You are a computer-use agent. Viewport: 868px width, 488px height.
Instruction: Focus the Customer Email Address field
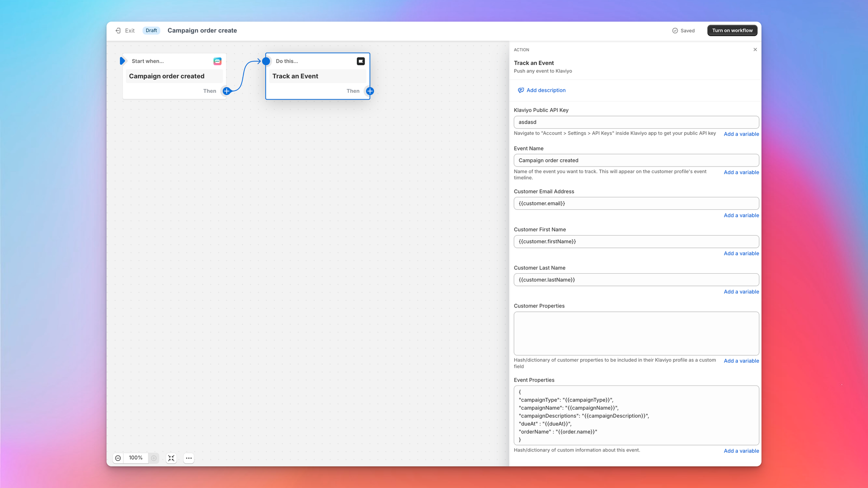tap(636, 203)
